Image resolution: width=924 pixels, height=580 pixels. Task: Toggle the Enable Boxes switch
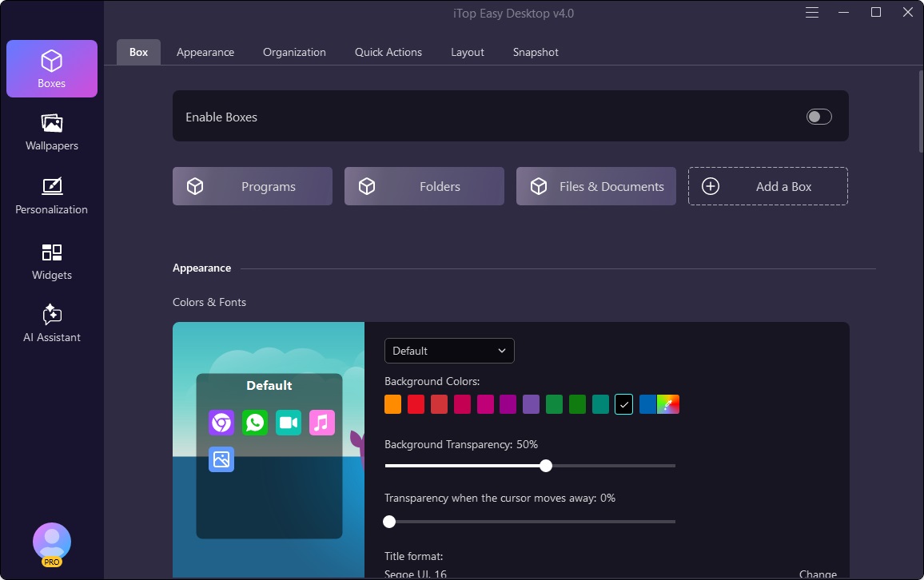[818, 117]
